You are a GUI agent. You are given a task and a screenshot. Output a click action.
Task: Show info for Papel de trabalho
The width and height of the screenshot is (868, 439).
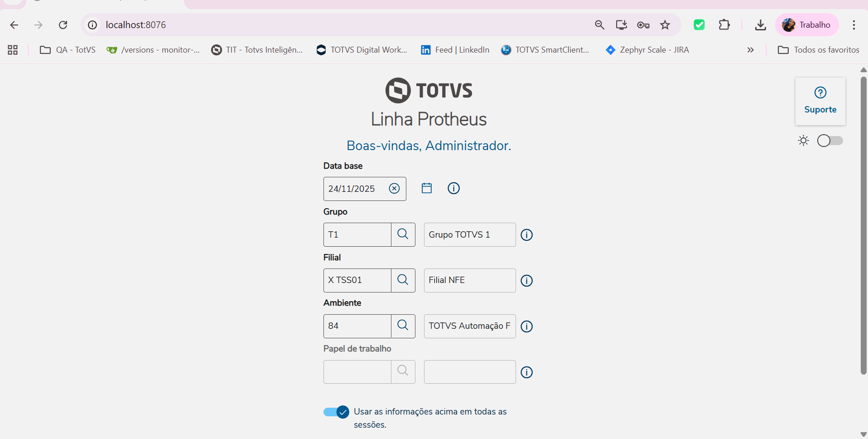click(x=526, y=372)
